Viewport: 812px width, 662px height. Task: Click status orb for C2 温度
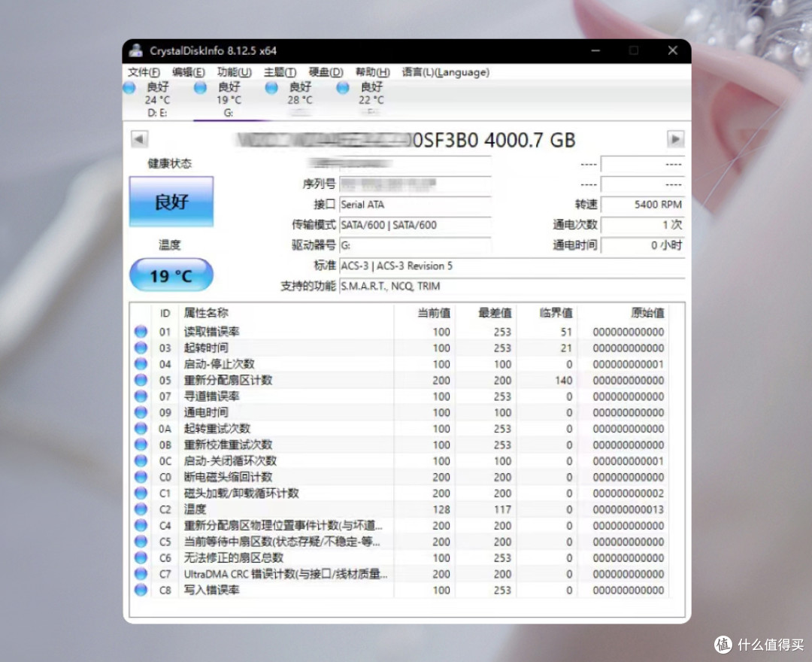(x=141, y=509)
